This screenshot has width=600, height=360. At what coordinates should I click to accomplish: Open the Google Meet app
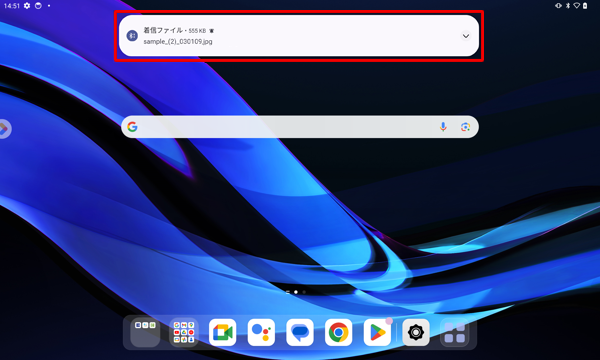coord(222,332)
